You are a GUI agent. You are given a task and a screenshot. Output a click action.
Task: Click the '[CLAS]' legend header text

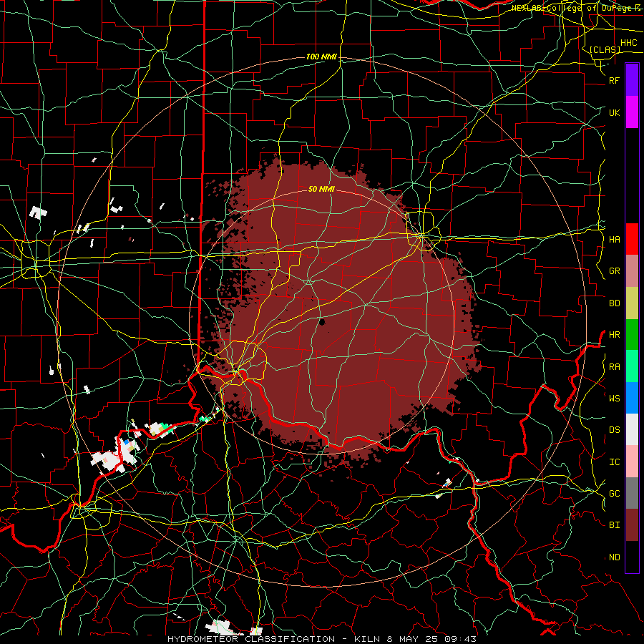click(x=605, y=49)
